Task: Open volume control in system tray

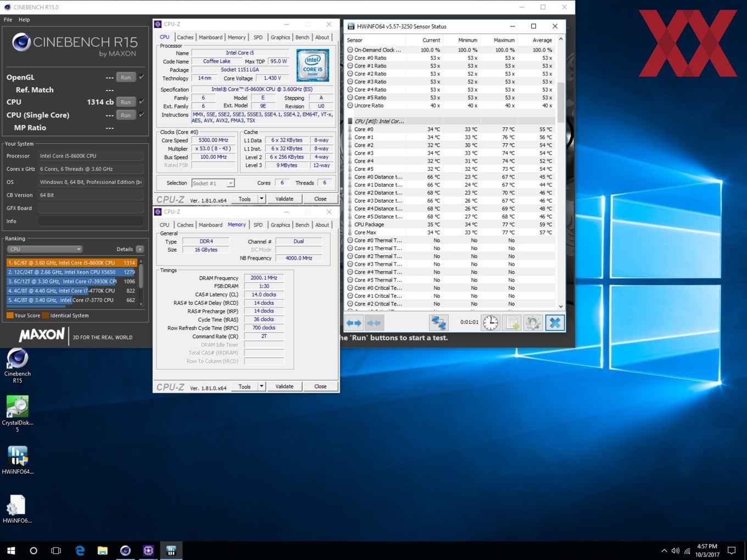Action: (x=676, y=551)
